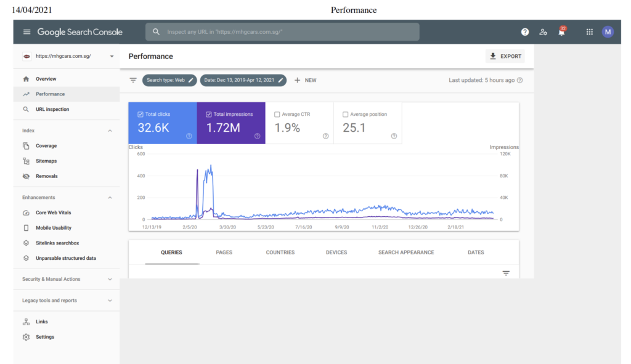Screen dimensions: 631x364
Task: Expand Security & Manual Actions section
Action: tap(110, 279)
